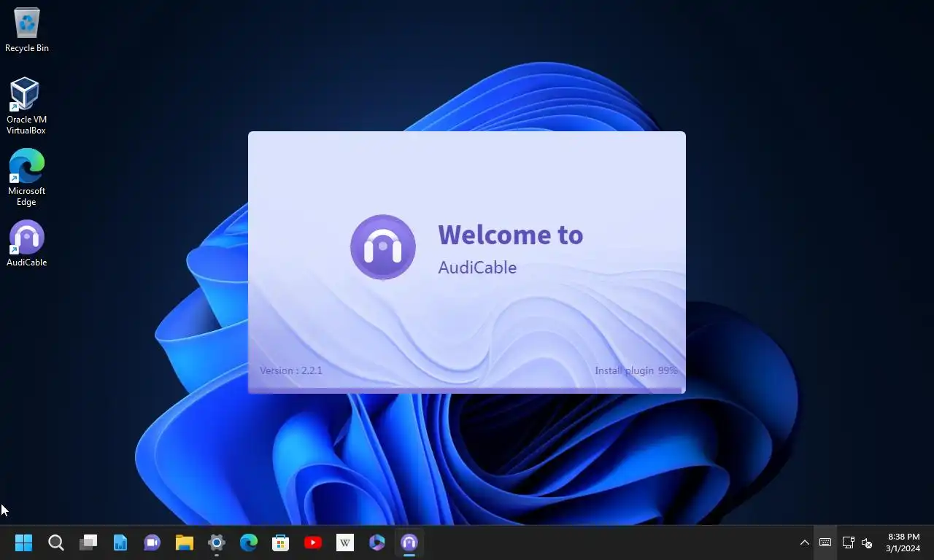
Task: Open the blue chart app in taskbar
Action: click(120, 542)
